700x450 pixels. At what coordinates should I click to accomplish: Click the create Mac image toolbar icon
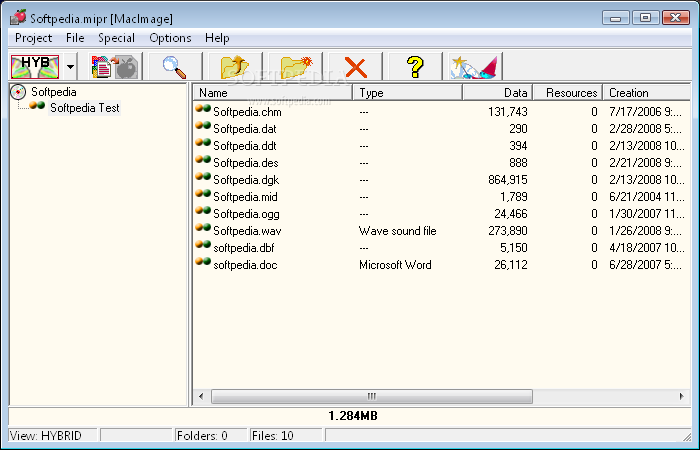coord(115,67)
